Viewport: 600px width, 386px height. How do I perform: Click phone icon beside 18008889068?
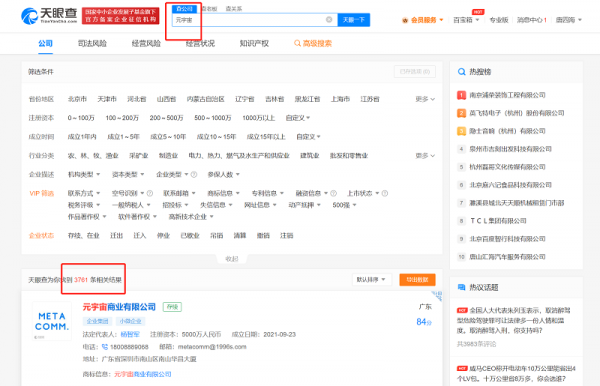105,347
